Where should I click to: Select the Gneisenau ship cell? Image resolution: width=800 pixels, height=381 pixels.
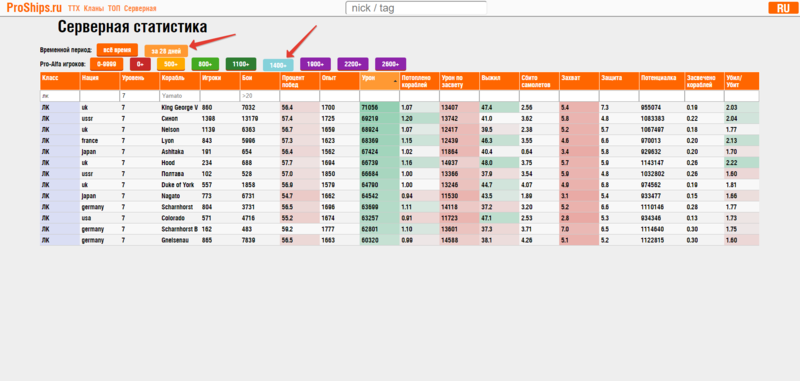click(180, 240)
